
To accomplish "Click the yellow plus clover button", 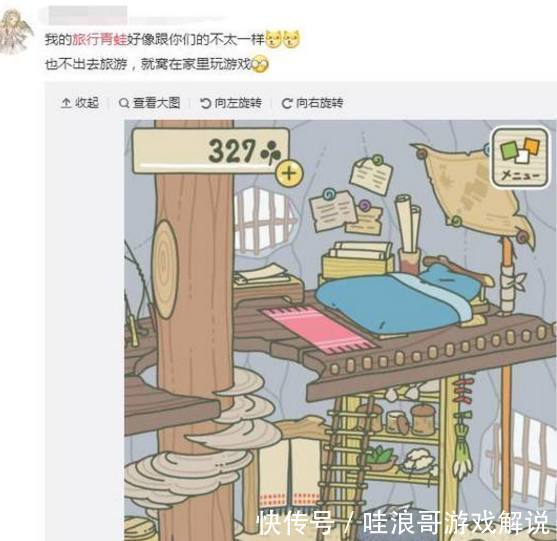I will click(290, 173).
